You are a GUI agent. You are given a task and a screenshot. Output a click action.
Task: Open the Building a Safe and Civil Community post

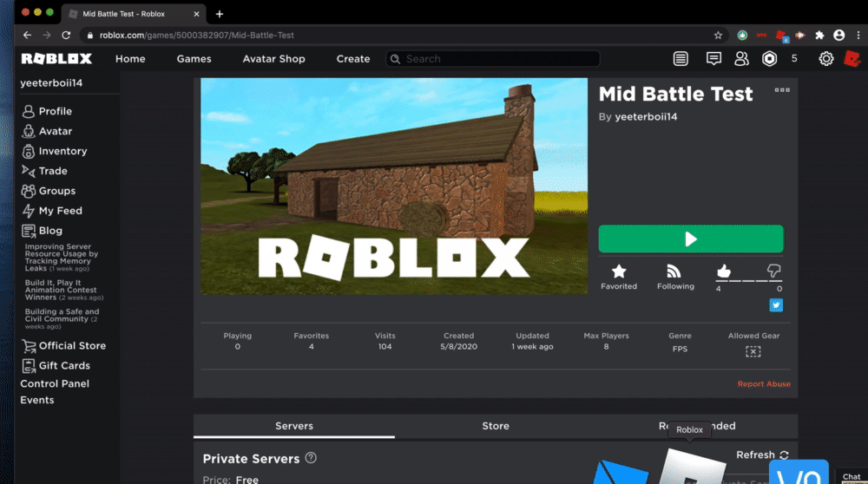62,318
